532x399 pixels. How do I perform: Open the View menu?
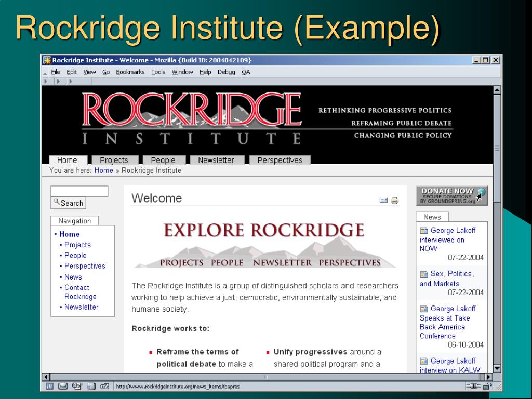click(x=89, y=72)
